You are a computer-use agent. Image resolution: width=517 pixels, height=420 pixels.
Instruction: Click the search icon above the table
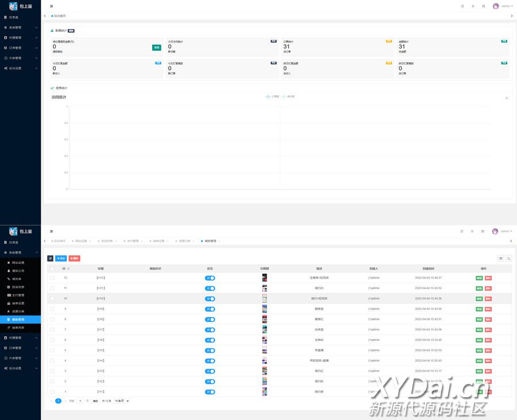click(508, 259)
